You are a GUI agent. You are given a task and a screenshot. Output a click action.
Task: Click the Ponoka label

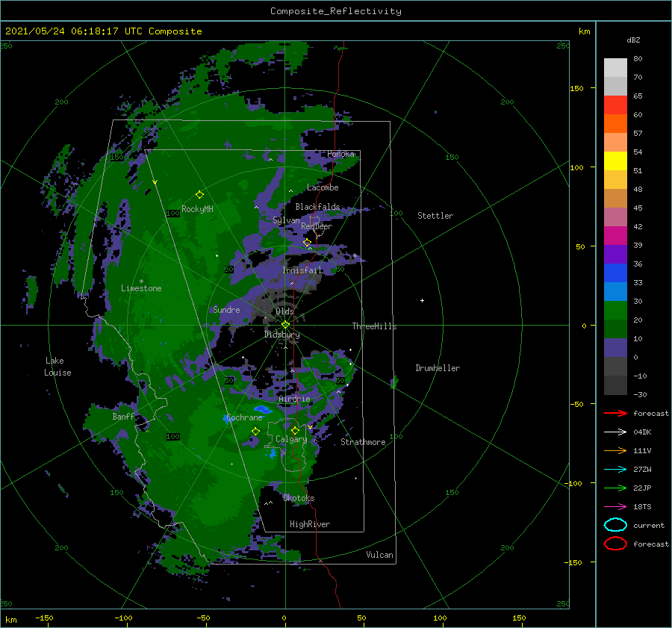click(x=340, y=154)
